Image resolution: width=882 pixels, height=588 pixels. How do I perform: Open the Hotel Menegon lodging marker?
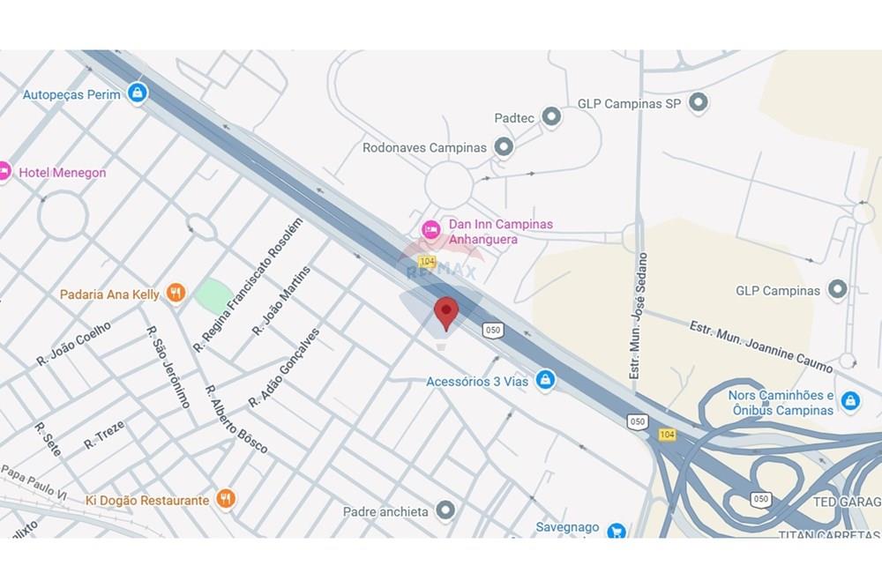(x=4, y=171)
